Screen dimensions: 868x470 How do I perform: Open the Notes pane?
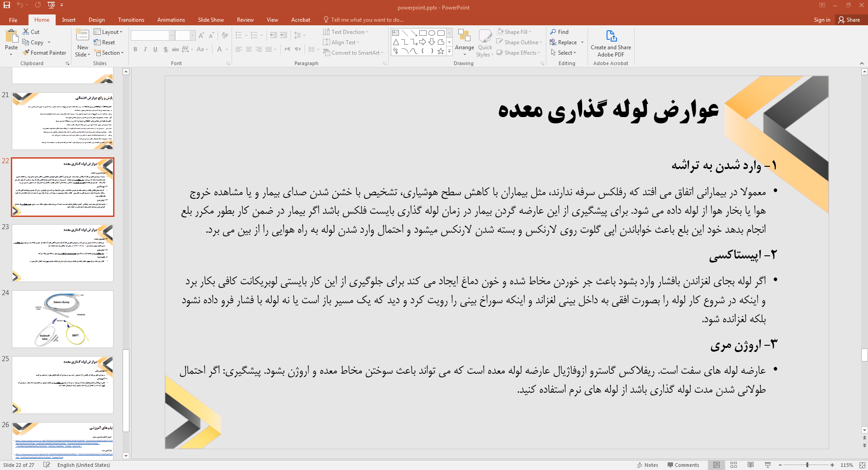coord(647,465)
